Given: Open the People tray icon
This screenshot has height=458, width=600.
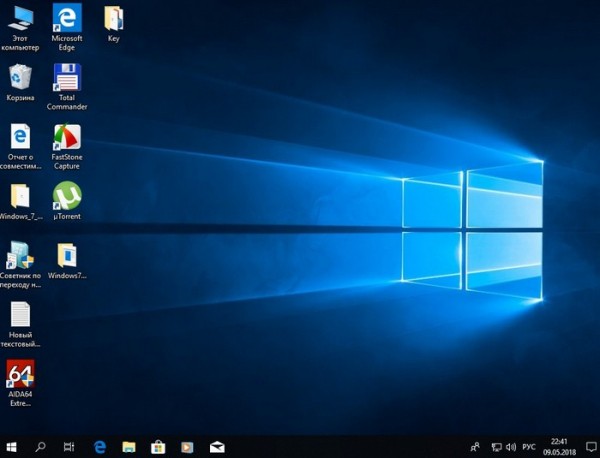Looking at the screenshot, I should pos(475,447).
